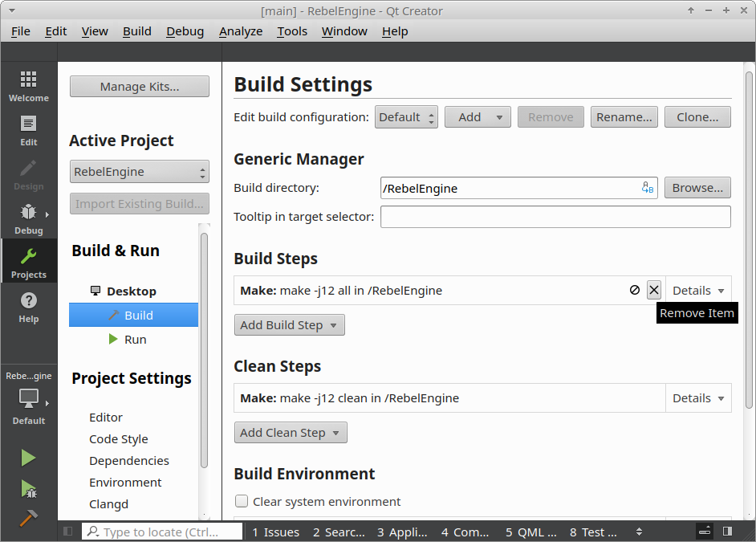Open the View menu
756x542 pixels.
[95, 31]
